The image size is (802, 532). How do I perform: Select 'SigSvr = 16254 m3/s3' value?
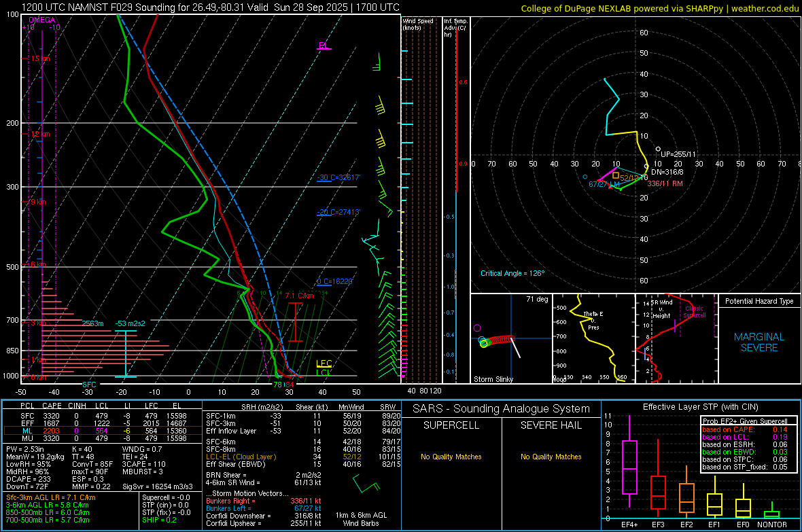click(x=157, y=486)
